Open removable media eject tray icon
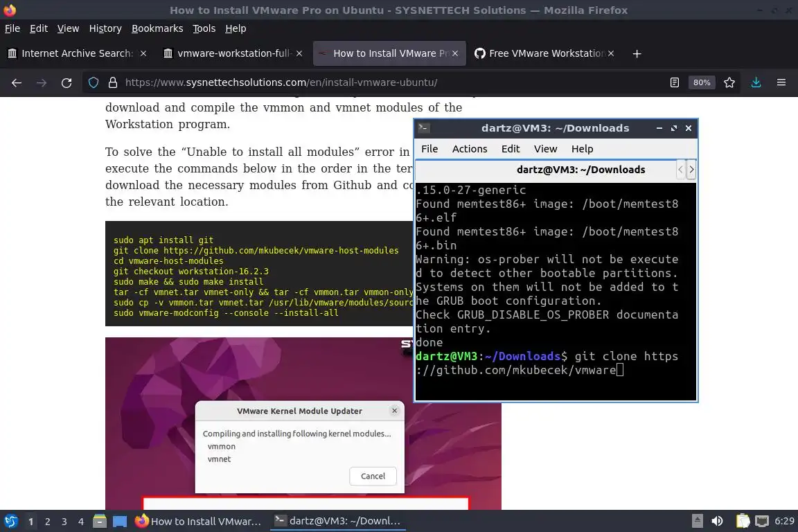Image resolution: width=798 pixels, height=532 pixels. (698, 522)
